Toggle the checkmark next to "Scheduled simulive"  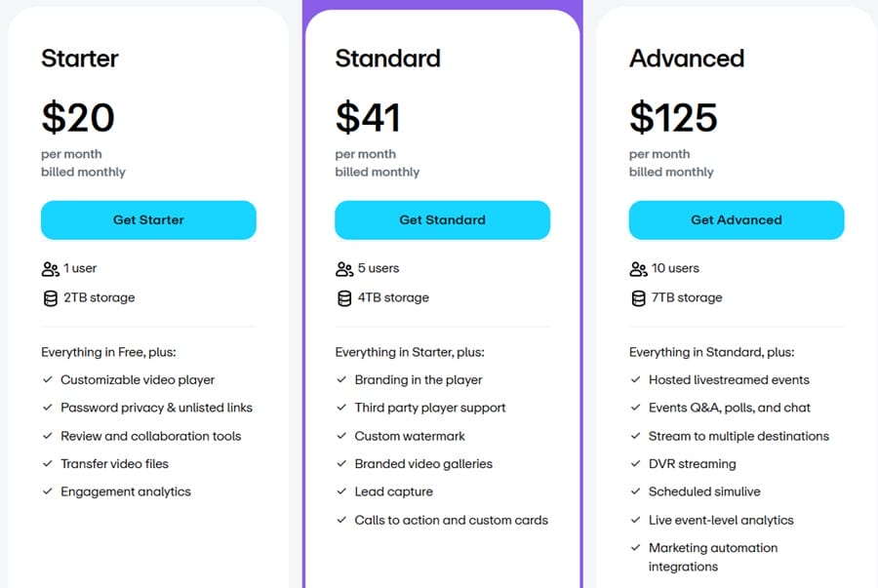(636, 491)
